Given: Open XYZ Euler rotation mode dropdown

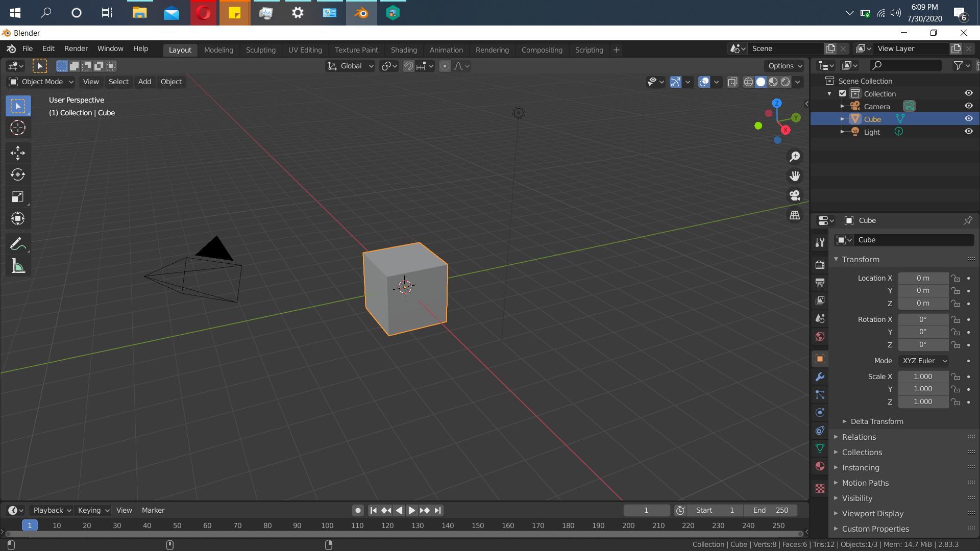Looking at the screenshot, I should click(x=923, y=361).
